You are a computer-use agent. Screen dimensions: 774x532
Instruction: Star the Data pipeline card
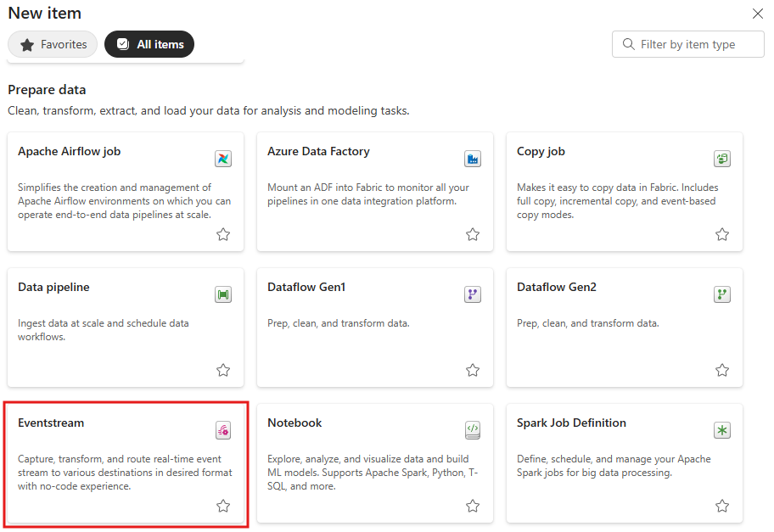click(223, 370)
